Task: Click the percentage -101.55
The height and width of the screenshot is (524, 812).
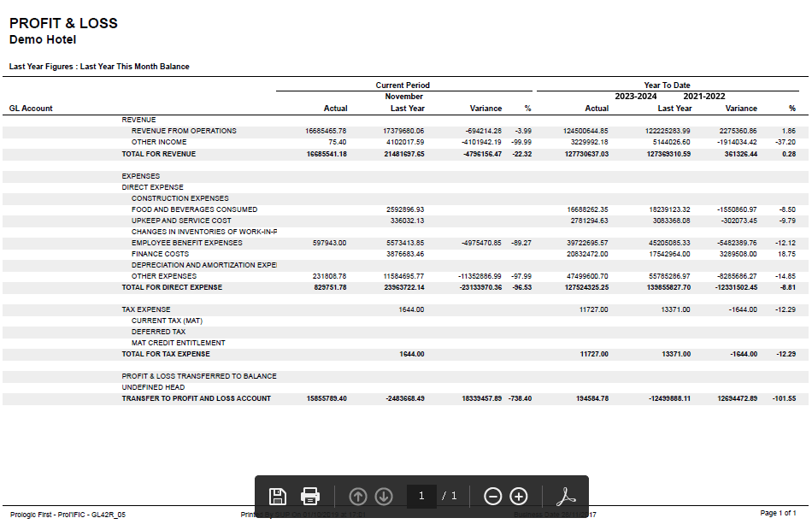Action: 784,398
